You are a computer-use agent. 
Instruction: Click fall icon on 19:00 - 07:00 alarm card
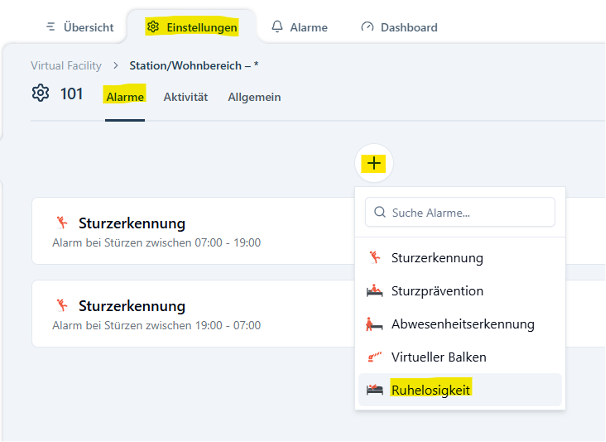pos(62,305)
